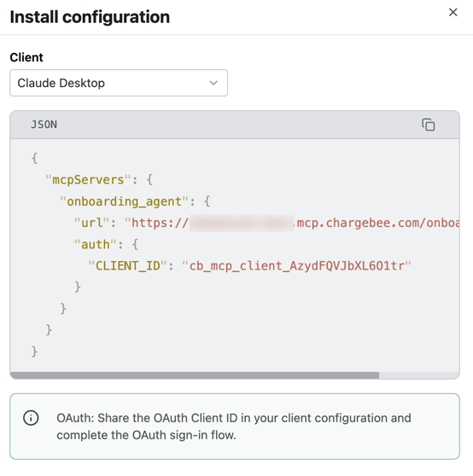Click the "mcpServers" key in the JSON
Viewport: 473px width, 476px height.
(x=88, y=180)
